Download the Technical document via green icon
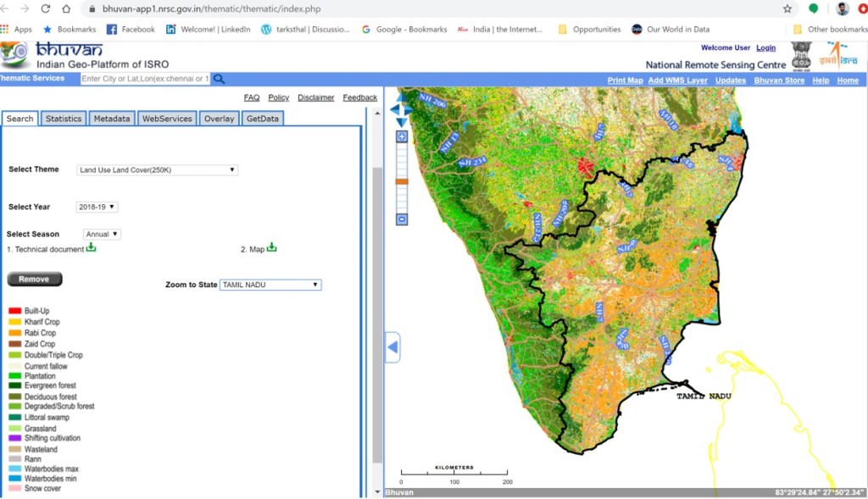Viewport: 868px width, 499px height. pyautogui.click(x=92, y=248)
